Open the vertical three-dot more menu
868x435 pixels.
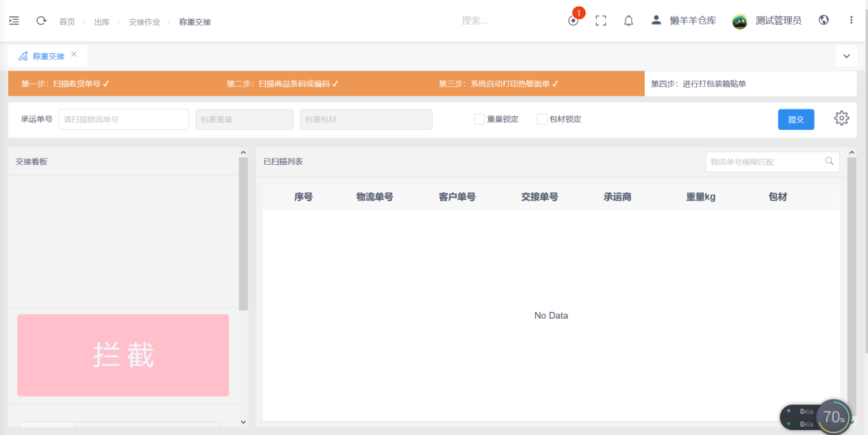[x=852, y=20]
